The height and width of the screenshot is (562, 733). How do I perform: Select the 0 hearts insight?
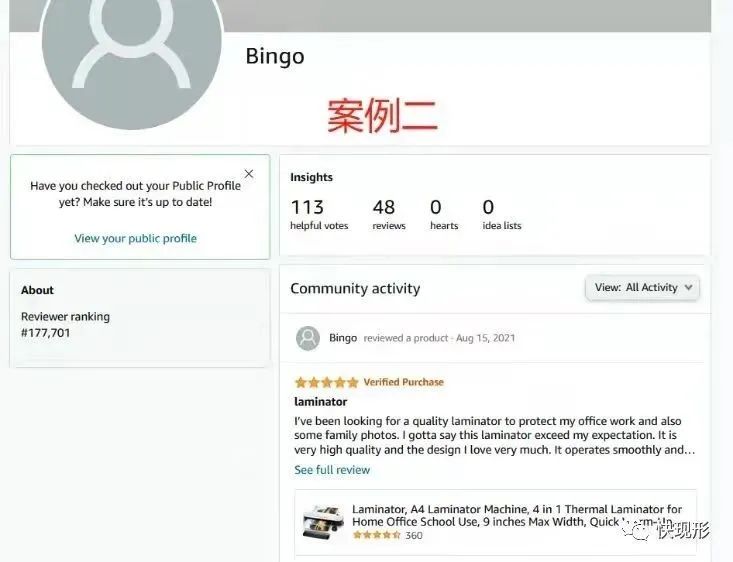click(444, 214)
